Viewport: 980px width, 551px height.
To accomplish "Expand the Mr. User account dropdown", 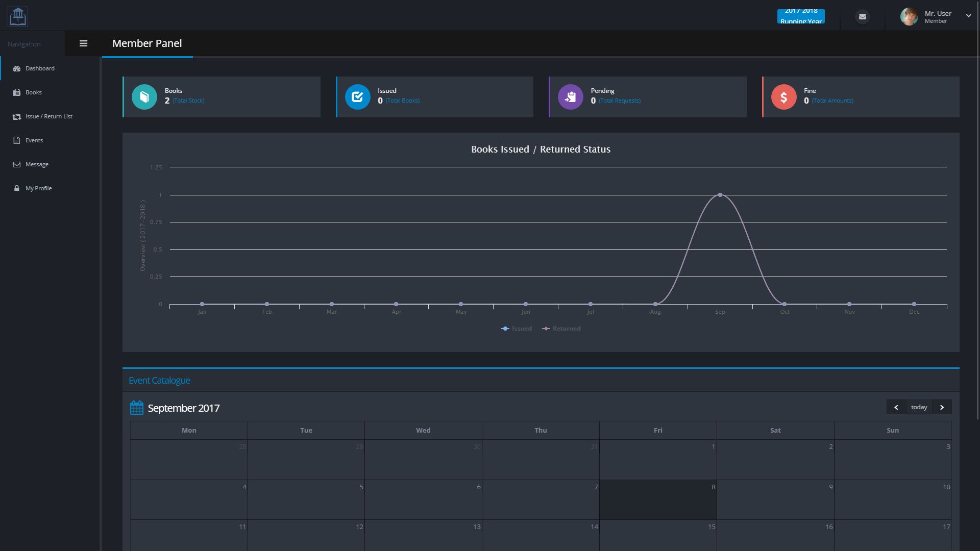I will [968, 16].
